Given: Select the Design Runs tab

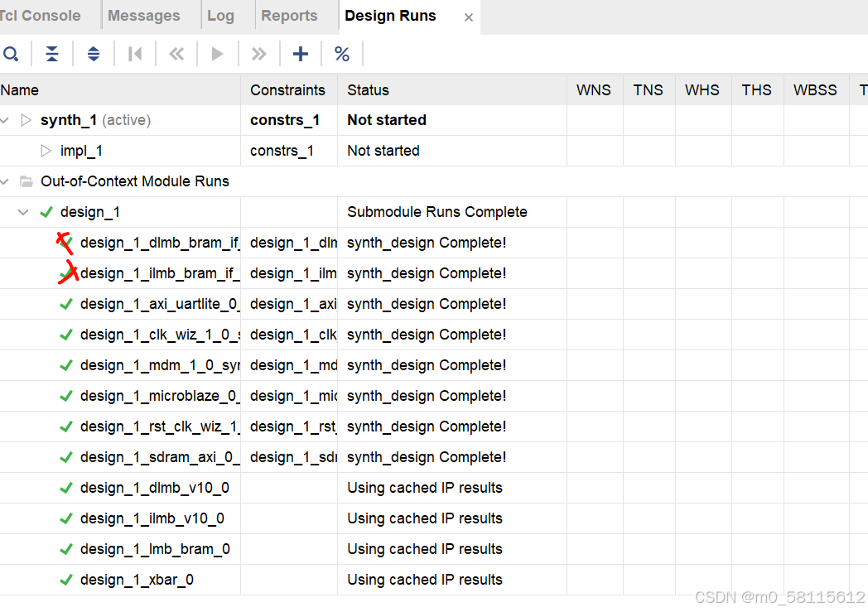Looking at the screenshot, I should tap(390, 16).
